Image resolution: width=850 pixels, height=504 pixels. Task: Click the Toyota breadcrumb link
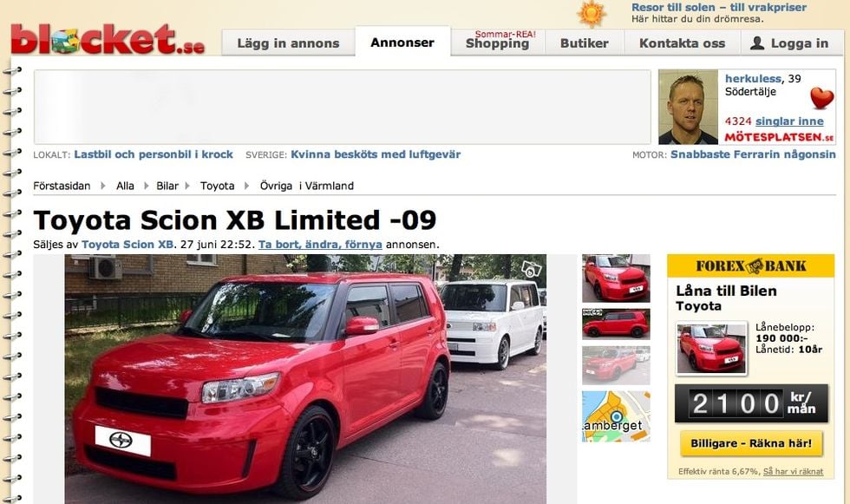coord(218,186)
